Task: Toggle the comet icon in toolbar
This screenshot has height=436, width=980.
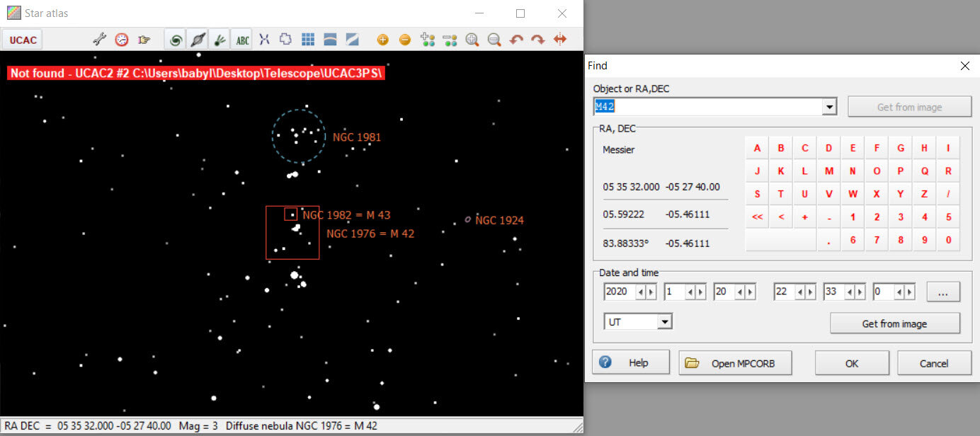Action: pyautogui.click(x=220, y=40)
